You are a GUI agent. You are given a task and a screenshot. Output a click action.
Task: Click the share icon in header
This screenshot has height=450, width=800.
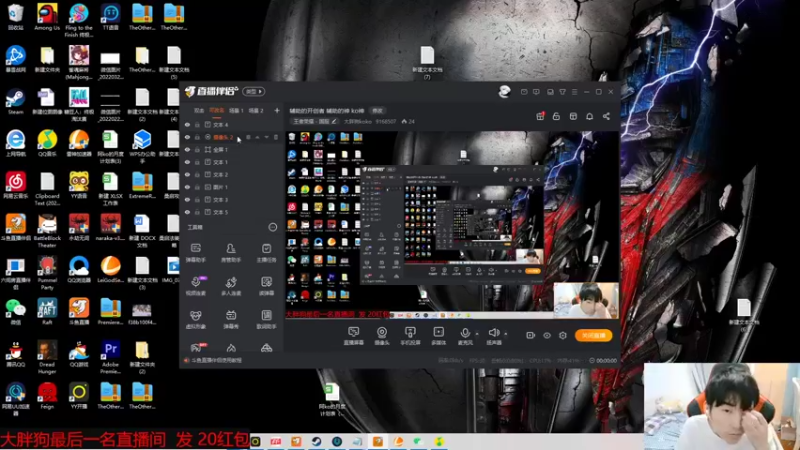tap(606, 116)
